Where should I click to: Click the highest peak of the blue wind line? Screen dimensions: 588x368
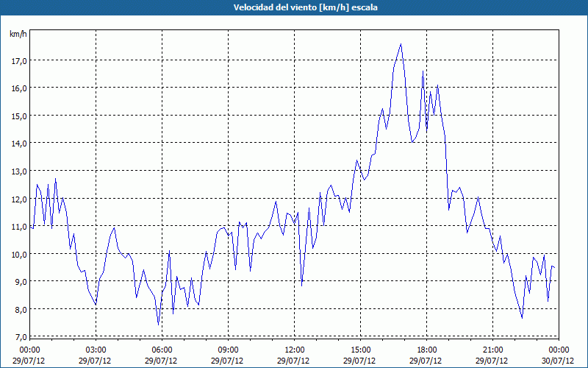401,44
